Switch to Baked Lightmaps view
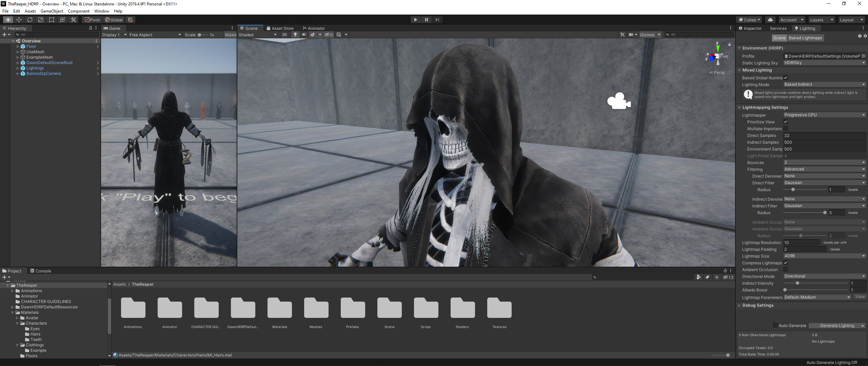 (x=805, y=38)
